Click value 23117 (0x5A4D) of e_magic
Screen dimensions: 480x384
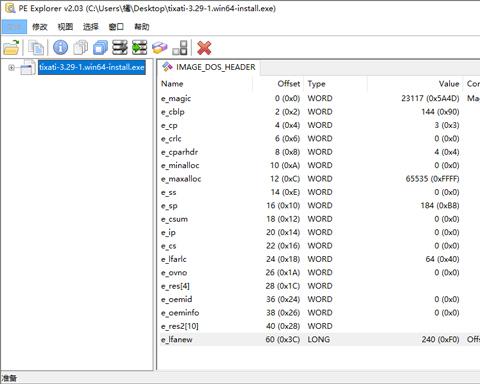430,99
